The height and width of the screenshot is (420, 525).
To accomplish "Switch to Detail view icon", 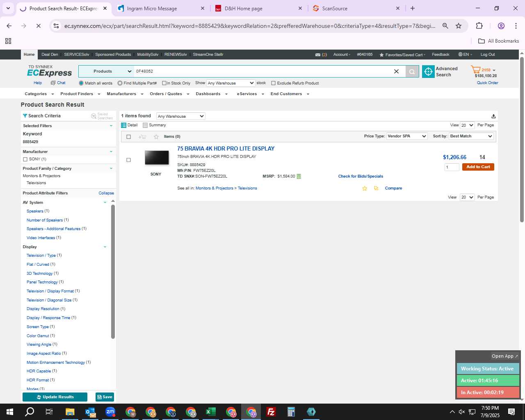I will click(123, 125).
